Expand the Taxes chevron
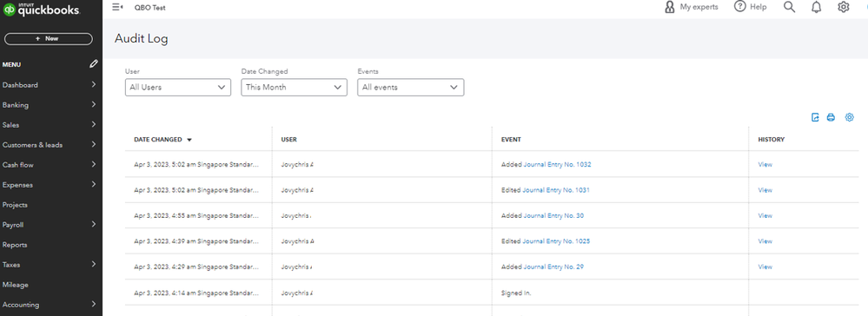The image size is (868, 316). (94, 265)
